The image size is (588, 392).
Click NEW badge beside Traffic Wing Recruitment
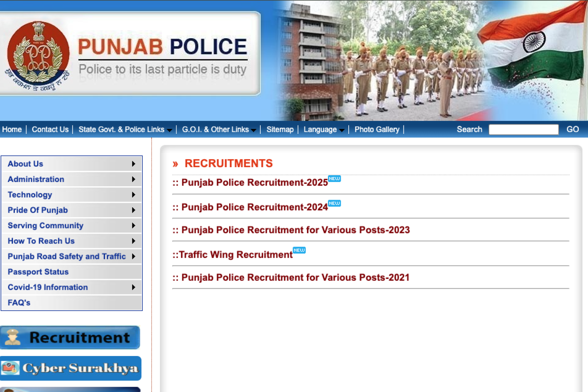(299, 250)
